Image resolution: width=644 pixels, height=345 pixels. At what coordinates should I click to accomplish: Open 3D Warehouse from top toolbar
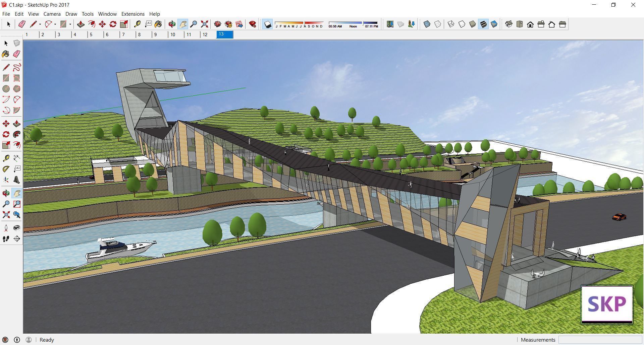tap(218, 24)
